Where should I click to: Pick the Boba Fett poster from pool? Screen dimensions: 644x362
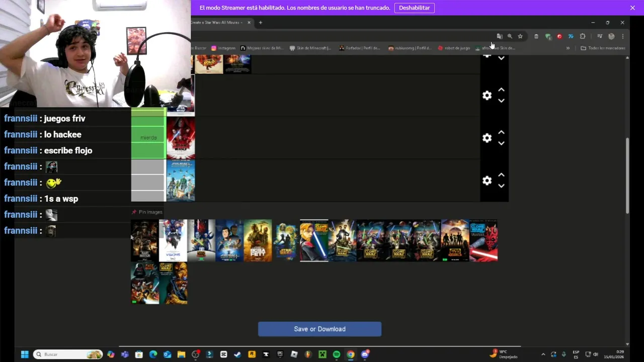pyautogui.click(x=258, y=240)
